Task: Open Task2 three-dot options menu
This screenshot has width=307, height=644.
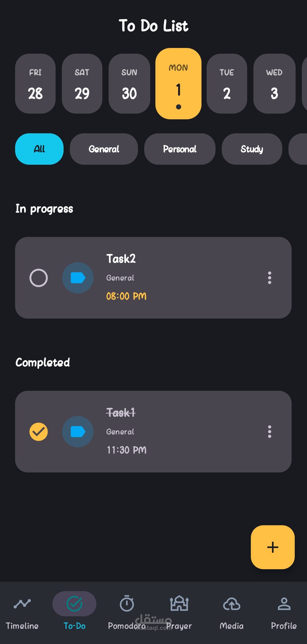Action: pos(269,278)
